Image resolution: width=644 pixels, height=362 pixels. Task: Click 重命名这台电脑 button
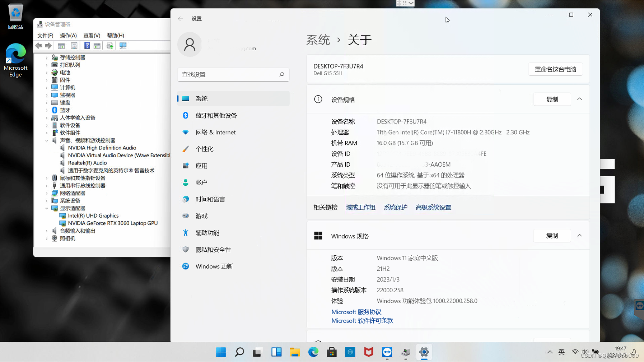(x=555, y=69)
